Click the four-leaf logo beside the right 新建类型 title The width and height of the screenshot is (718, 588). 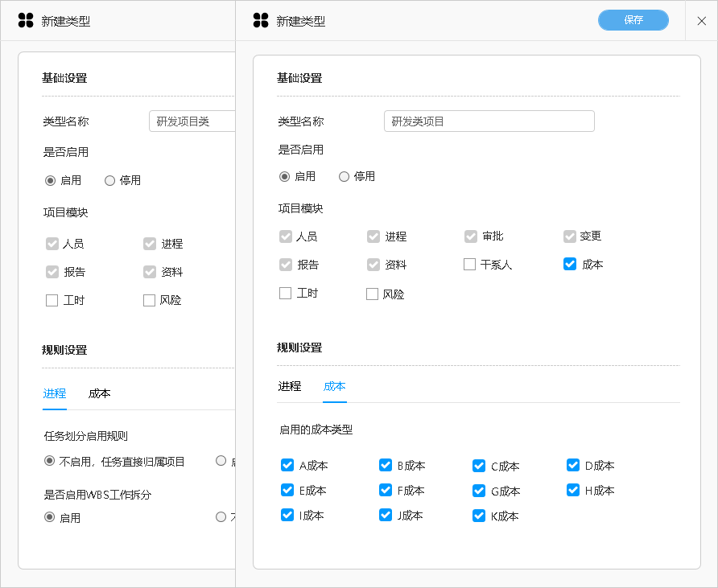coord(260,21)
